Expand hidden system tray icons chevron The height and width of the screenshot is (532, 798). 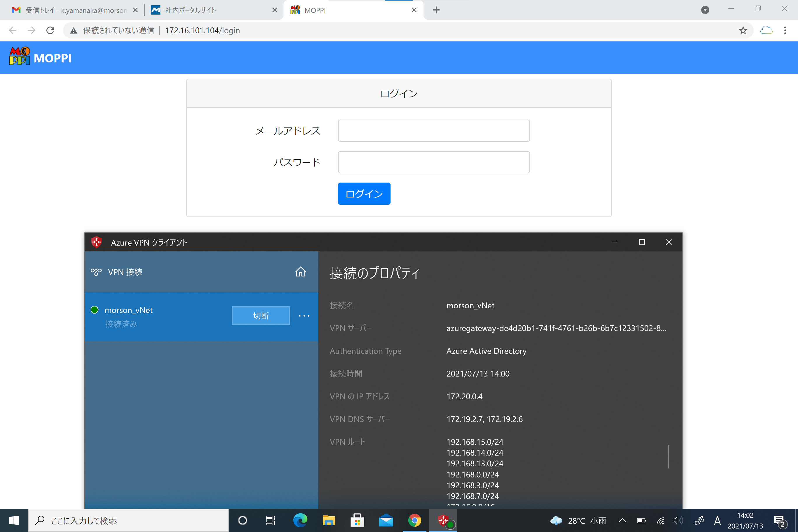point(622,520)
